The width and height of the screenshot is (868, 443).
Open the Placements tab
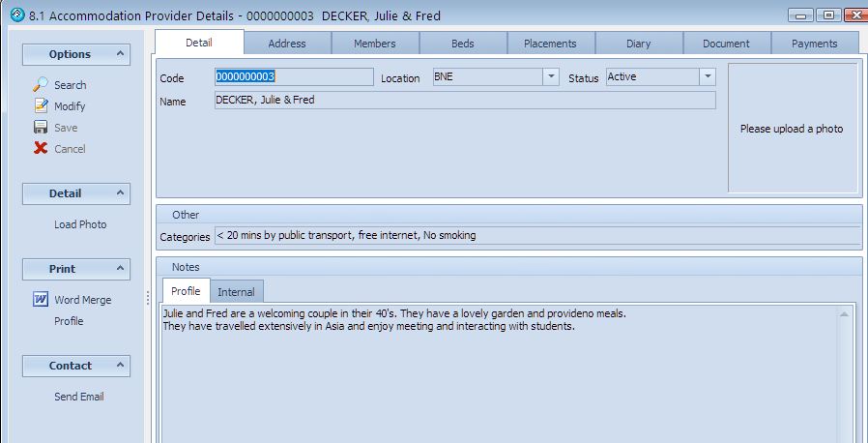tap(550, 44)
